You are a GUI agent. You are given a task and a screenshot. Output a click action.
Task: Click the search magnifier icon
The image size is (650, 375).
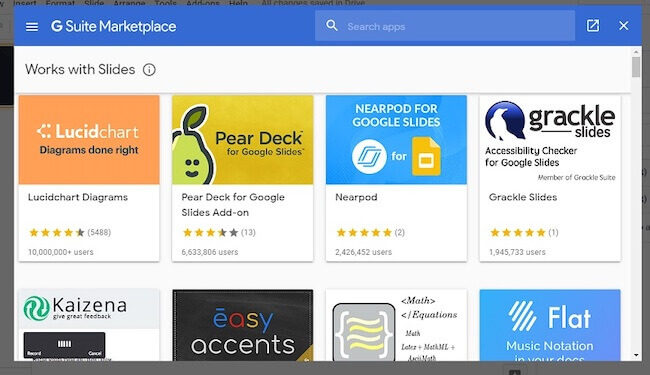[332, 26]
